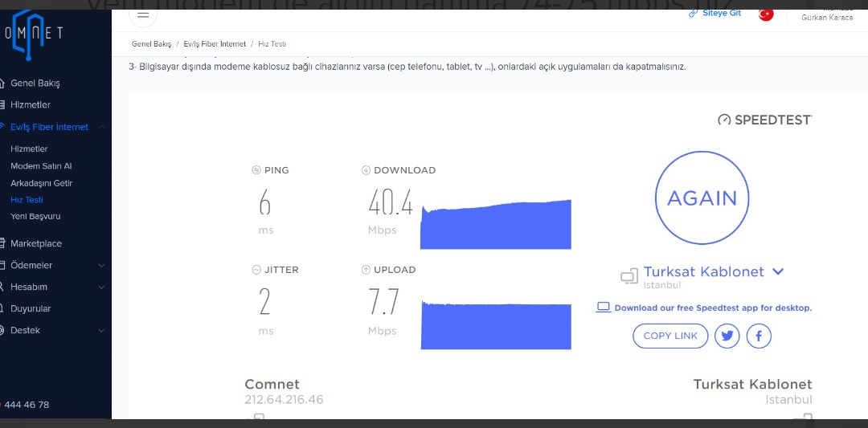
Task: Click the ping value 6
Action: point(264,202)
